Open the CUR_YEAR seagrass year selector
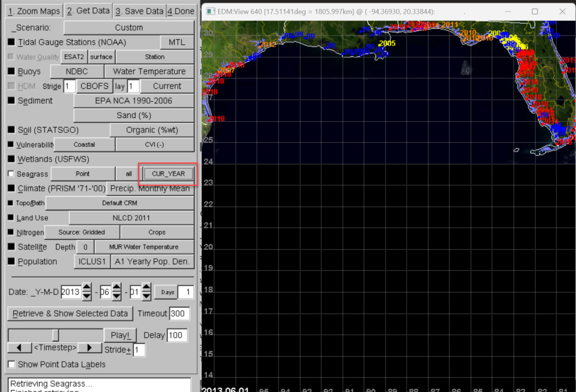Viewport: 576px width, 392px height. 167,174
